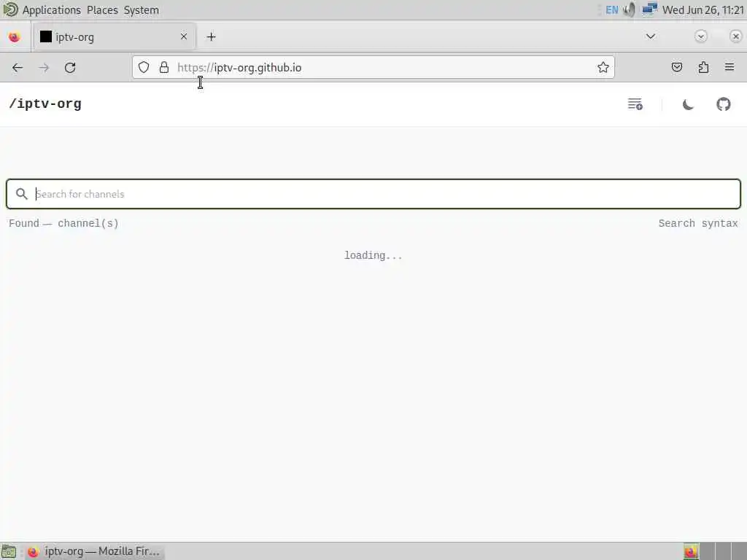Open the GitHub repository icon
This screenshot has height=560, width=747.
click(x=723, y=104)
